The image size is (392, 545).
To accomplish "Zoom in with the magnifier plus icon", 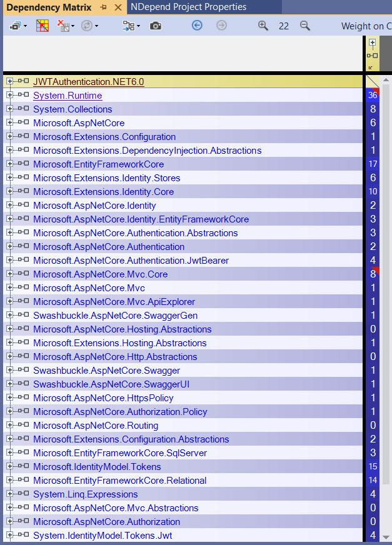I will pyautogui.click(x=263, y=26).
